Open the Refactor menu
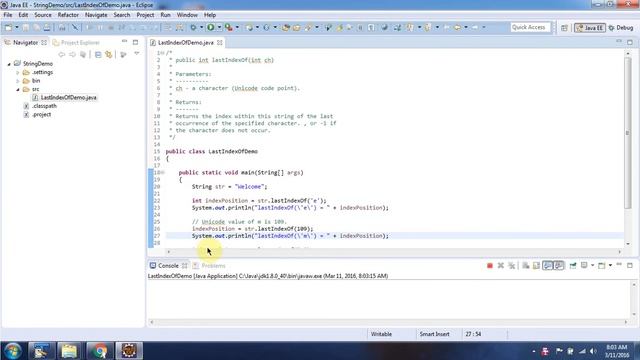The height and width of the screenshot is (360, 640). point(68,15)
